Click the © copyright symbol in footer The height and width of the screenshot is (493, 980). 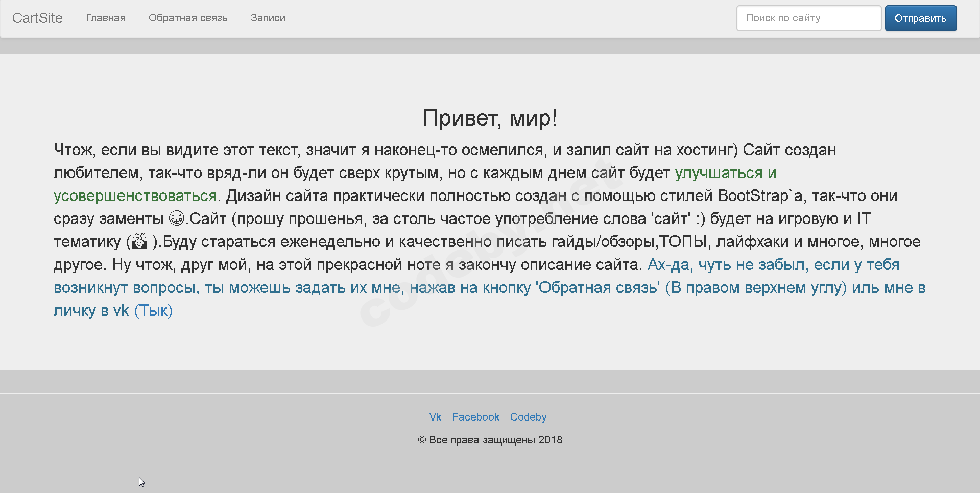(422, 440)
